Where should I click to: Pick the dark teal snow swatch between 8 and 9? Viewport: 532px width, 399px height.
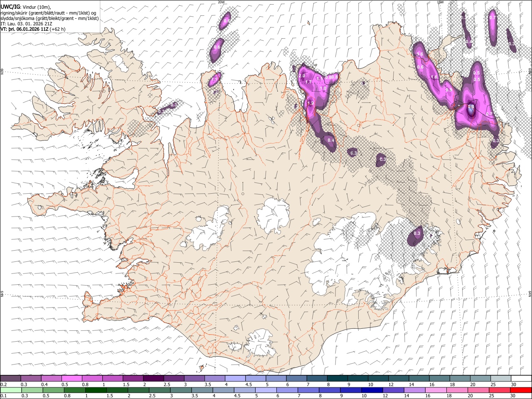(337, 379)
